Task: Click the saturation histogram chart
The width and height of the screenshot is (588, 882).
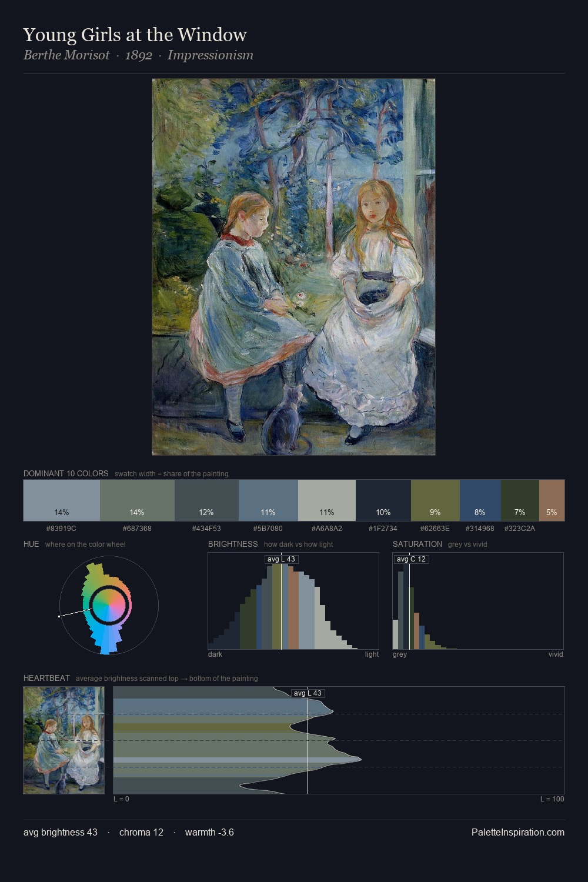Action: [x=478, y=601]
